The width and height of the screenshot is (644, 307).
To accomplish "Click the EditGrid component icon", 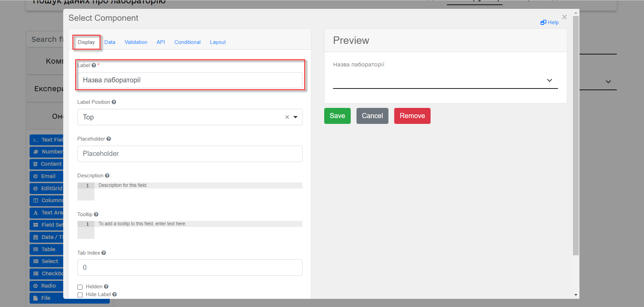I will click(35, 189).
